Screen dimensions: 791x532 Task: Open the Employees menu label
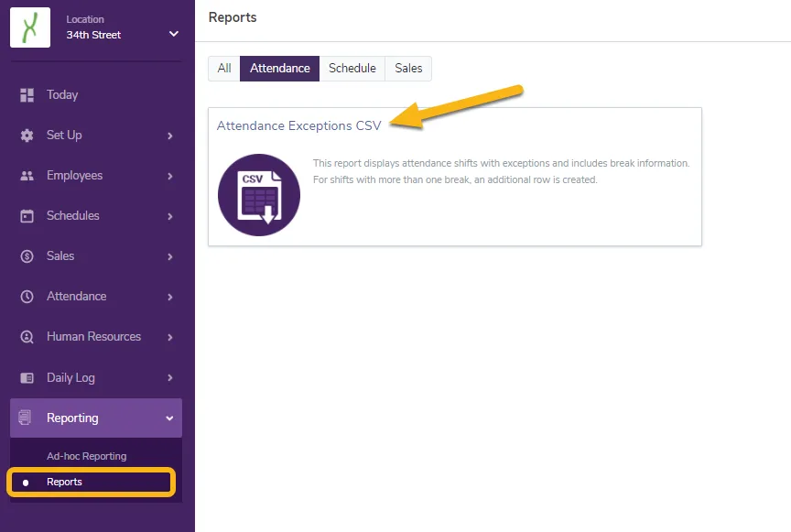[75, 175]
